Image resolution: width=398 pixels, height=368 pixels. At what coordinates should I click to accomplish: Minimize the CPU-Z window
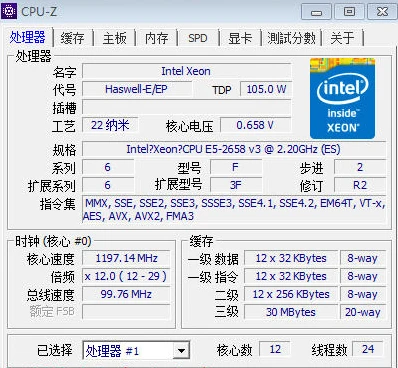click(x=316, y=12)
